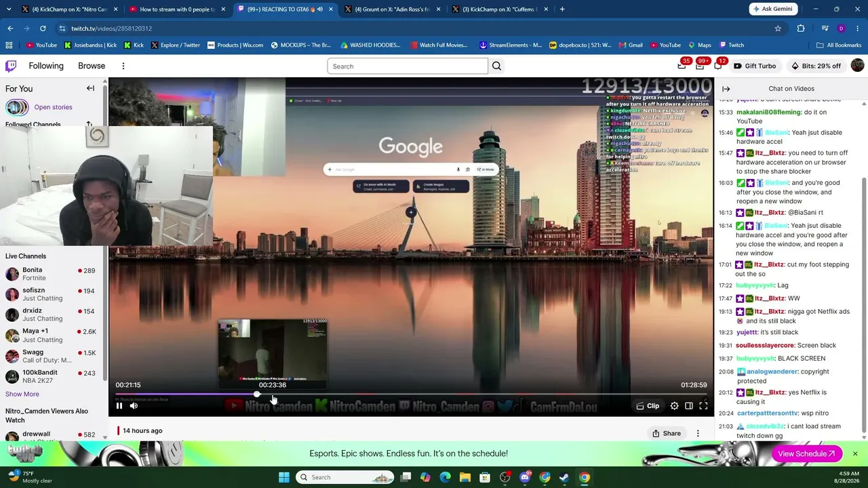Click the Clip icon button in player
The width and height of the screenshot is (868, 488).
pos(648,406)
